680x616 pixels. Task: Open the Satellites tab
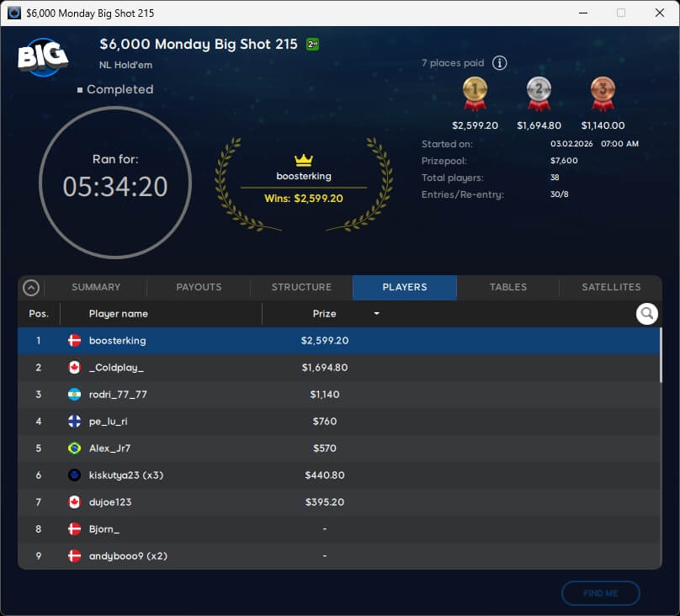611,287
